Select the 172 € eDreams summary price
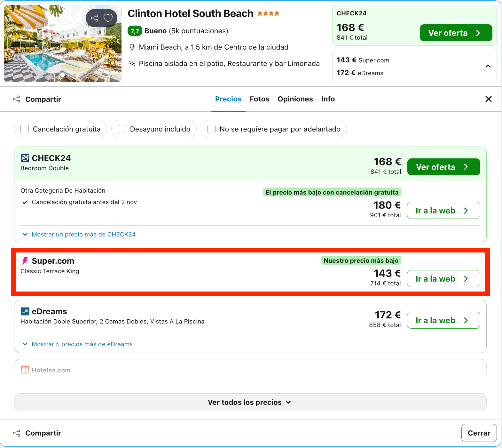 pos(360,73)
